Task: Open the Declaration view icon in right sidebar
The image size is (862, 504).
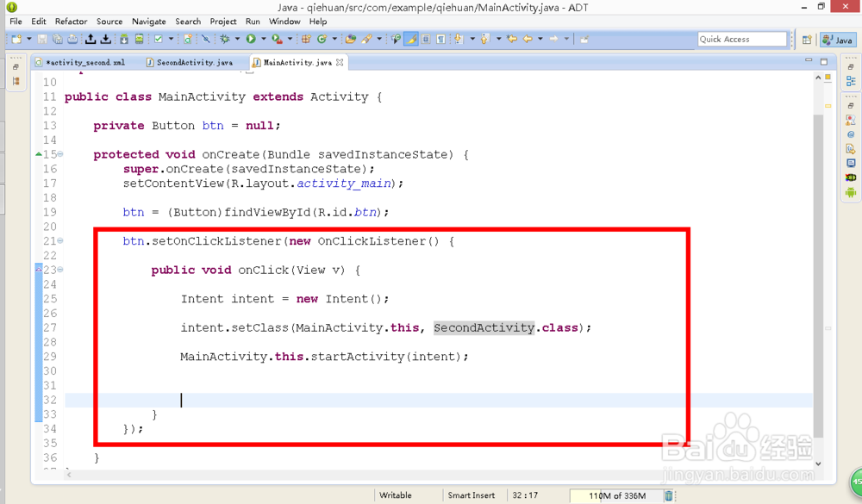Action: coord(851,149)
